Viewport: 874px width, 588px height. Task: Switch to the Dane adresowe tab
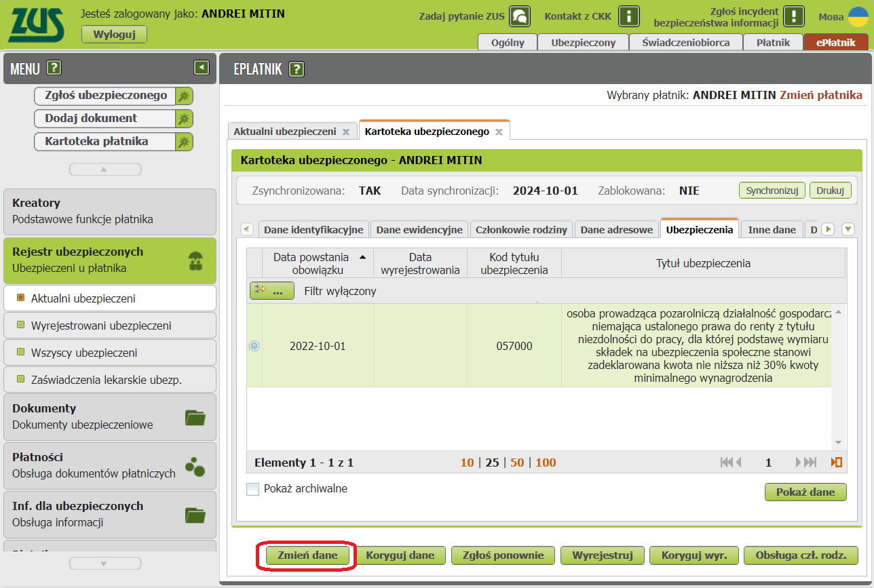tap(616, 230)
